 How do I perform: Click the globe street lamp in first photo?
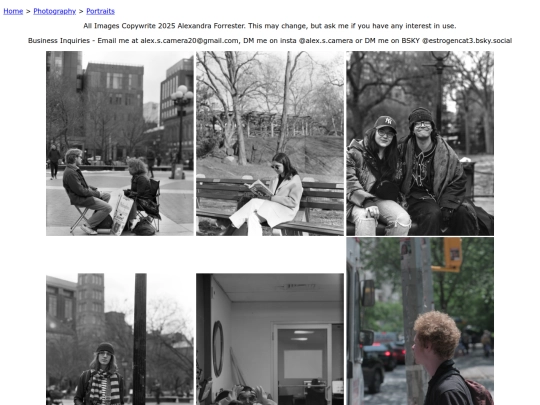pyautogui.click(x=182, y=95)
